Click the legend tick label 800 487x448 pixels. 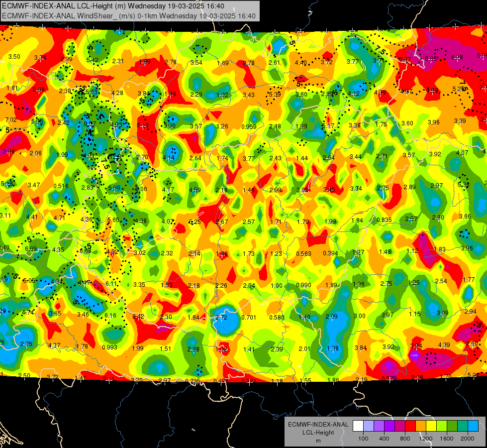point(405,439)
